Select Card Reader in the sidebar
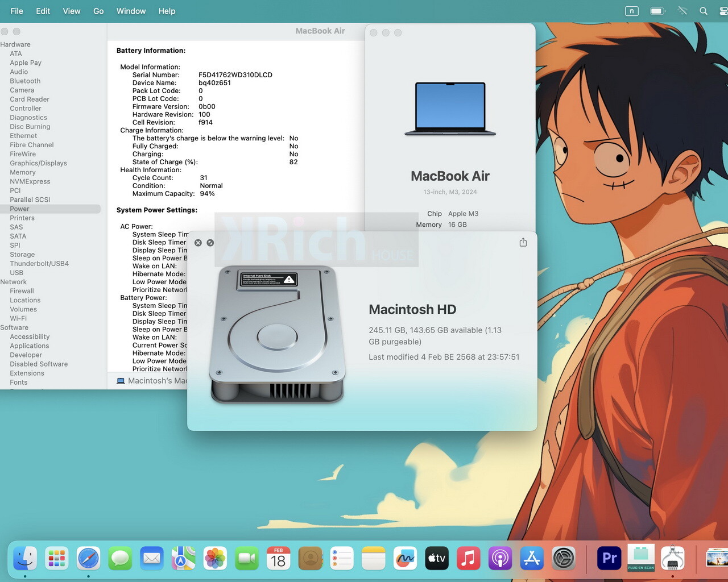Screen dimensions: 728x582 [x=30, y=99]
